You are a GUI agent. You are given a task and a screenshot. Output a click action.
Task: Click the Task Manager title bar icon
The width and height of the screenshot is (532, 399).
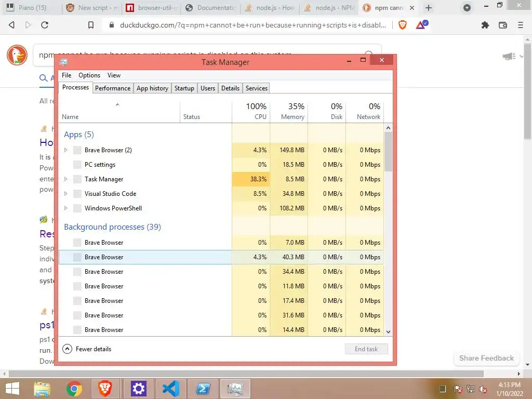coord(63,62)
